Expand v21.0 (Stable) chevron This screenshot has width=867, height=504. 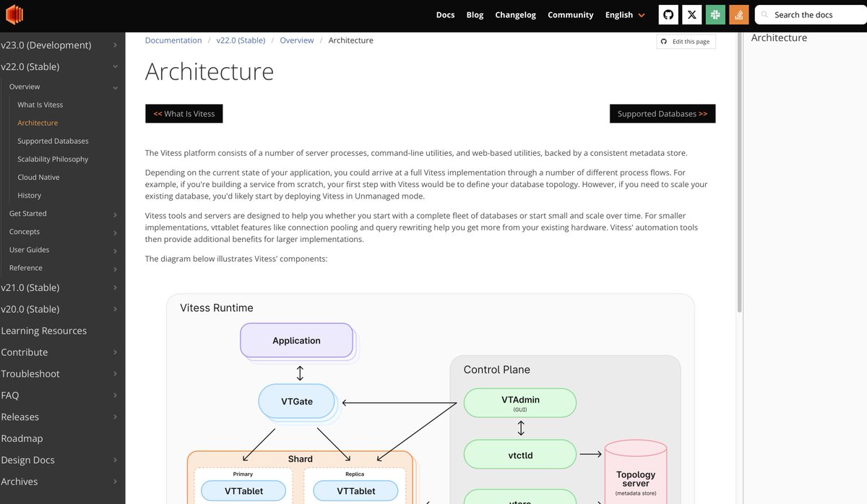click(x=115, y=287)
